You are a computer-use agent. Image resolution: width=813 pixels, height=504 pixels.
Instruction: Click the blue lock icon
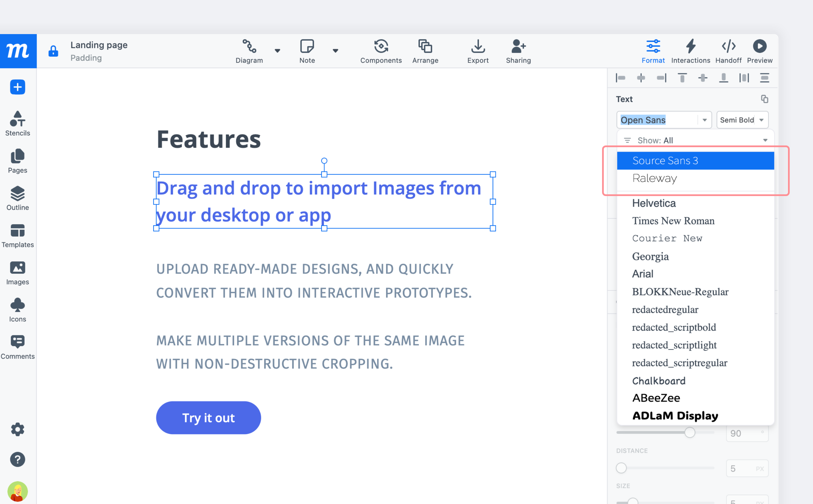53,51
